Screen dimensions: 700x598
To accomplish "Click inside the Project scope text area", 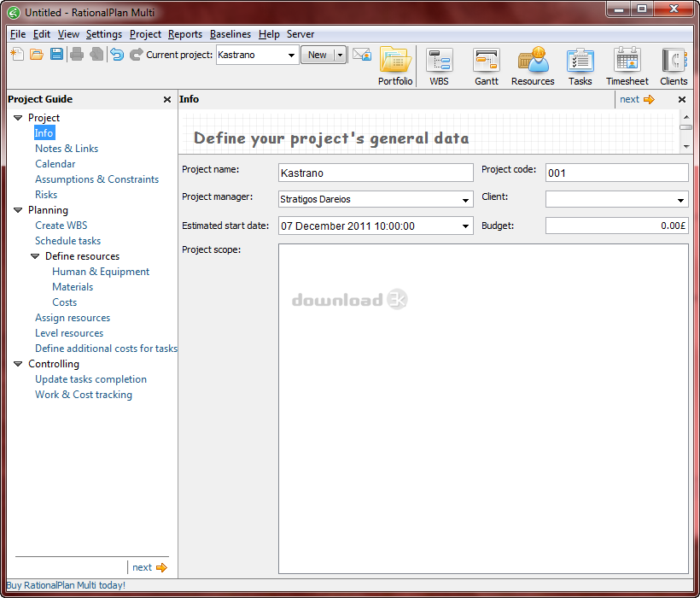I will pos(483,408).
